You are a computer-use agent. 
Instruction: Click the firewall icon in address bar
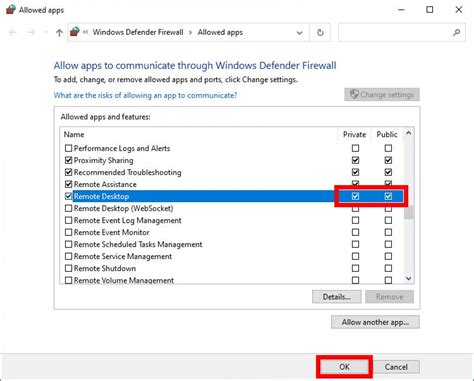(x=75, y=32)
